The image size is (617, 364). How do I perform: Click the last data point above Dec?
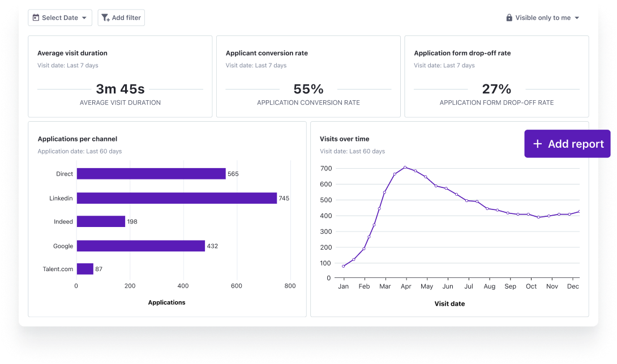click(579, 211)
